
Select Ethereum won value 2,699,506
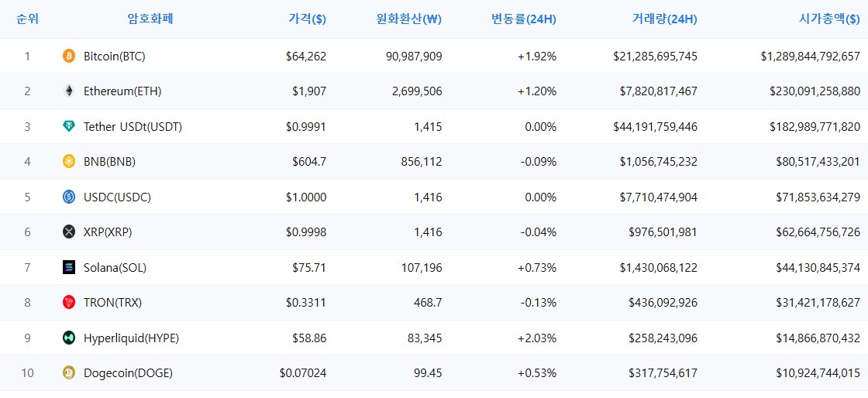click(415, 91)
